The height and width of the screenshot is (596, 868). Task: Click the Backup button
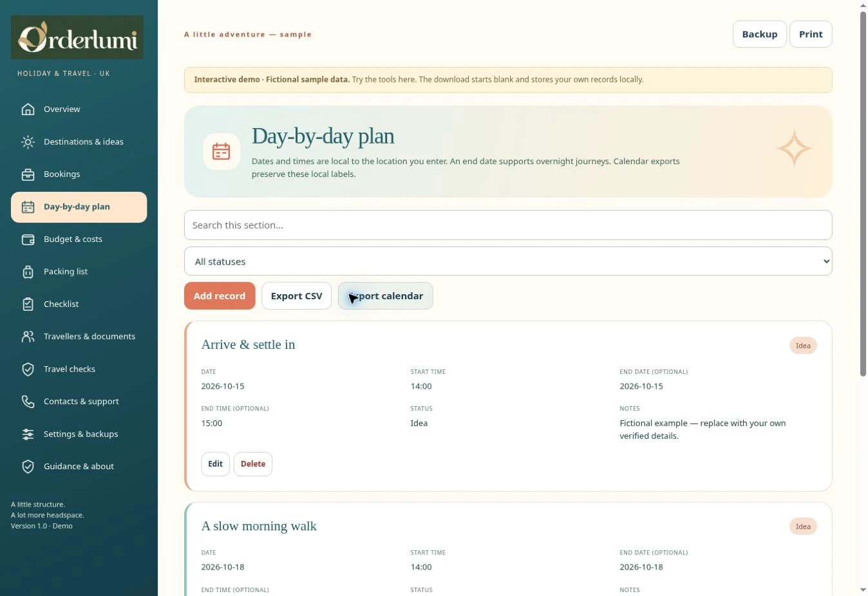[x=760, y=34]
